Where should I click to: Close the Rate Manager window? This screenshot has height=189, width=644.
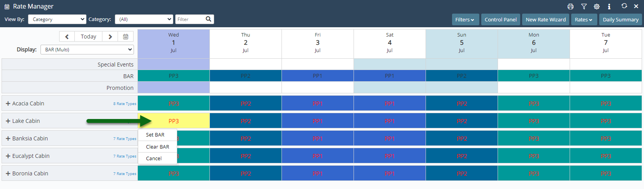click(x=636, y=6)
